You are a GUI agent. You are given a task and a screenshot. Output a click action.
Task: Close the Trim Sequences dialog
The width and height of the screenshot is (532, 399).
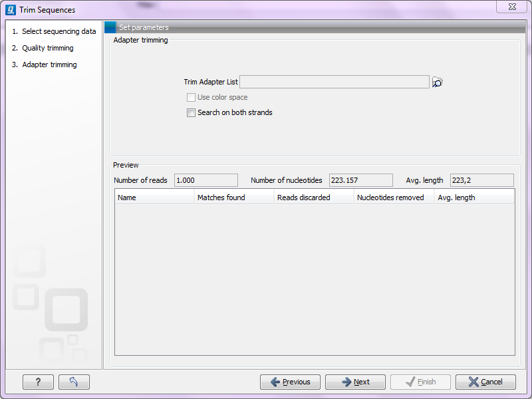coord(512,7)
